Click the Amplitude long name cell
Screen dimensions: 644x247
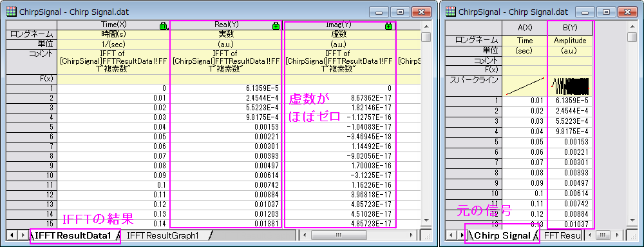[x=570, y=41]
